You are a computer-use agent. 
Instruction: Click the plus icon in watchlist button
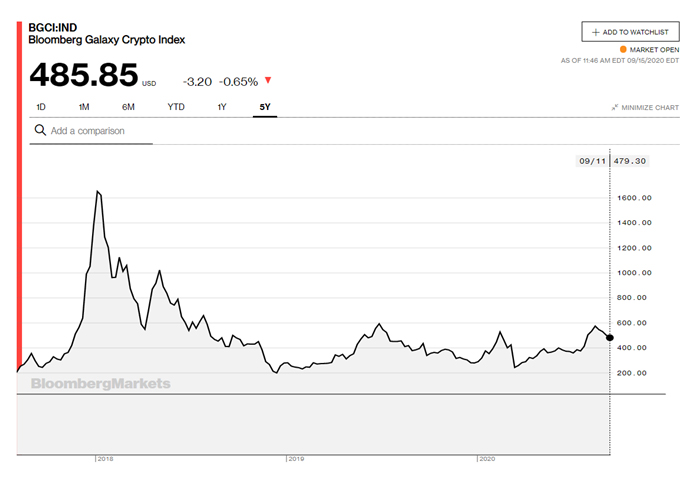(x=596, y=32)
